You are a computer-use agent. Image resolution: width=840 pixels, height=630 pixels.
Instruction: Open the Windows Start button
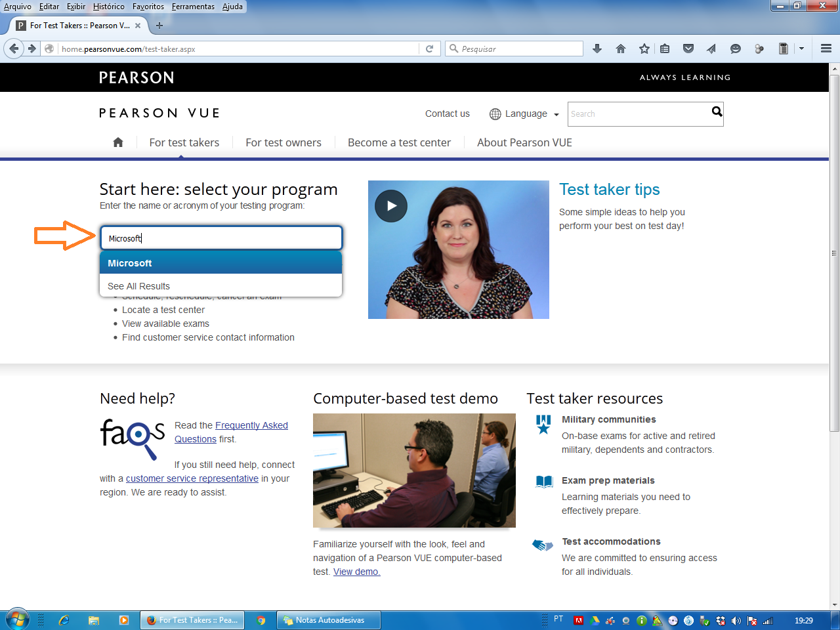(16, 619)
